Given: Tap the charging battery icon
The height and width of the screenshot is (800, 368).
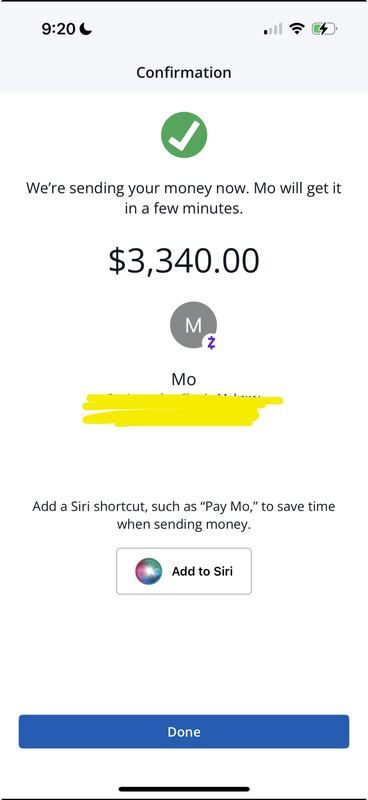Looking at the screenshot, I should pos(324,29).
